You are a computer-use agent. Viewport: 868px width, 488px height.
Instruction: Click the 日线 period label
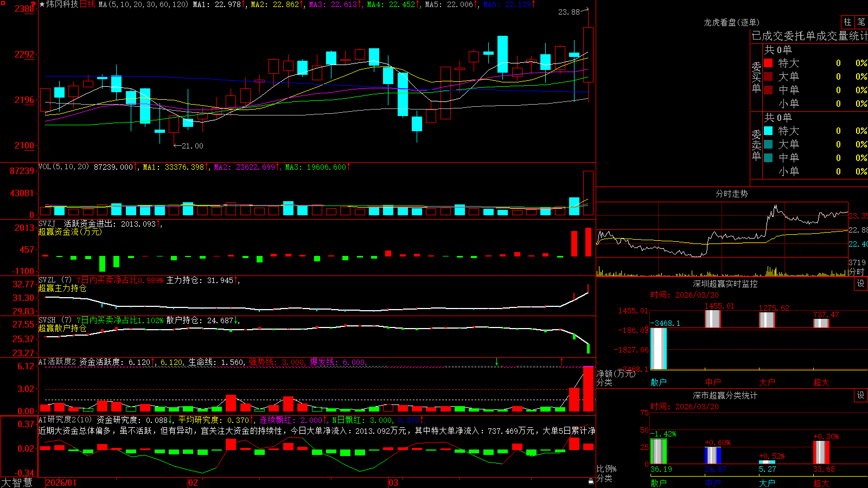pos(87,4)
